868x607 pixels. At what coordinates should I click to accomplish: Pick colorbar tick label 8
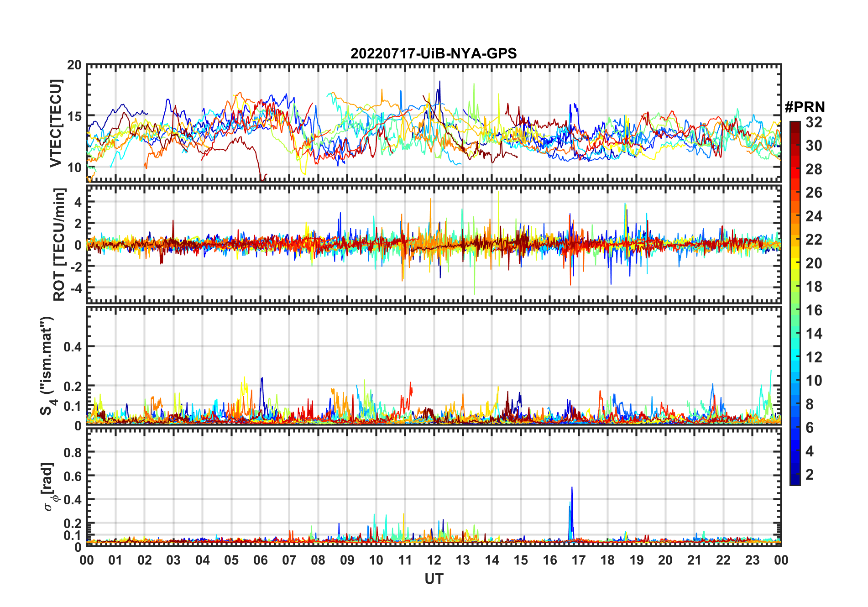coord(810,404)
